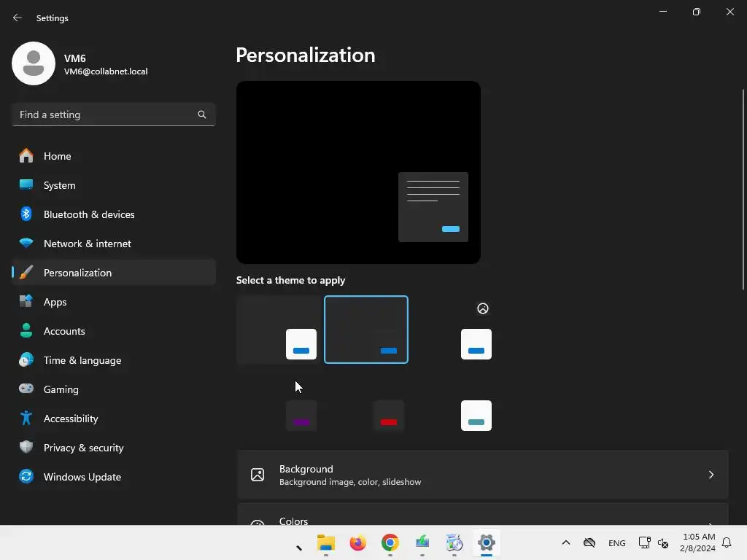747x560 pixels.
Task: Click the cloud sync-off tray icon
Action: point(589,542)
